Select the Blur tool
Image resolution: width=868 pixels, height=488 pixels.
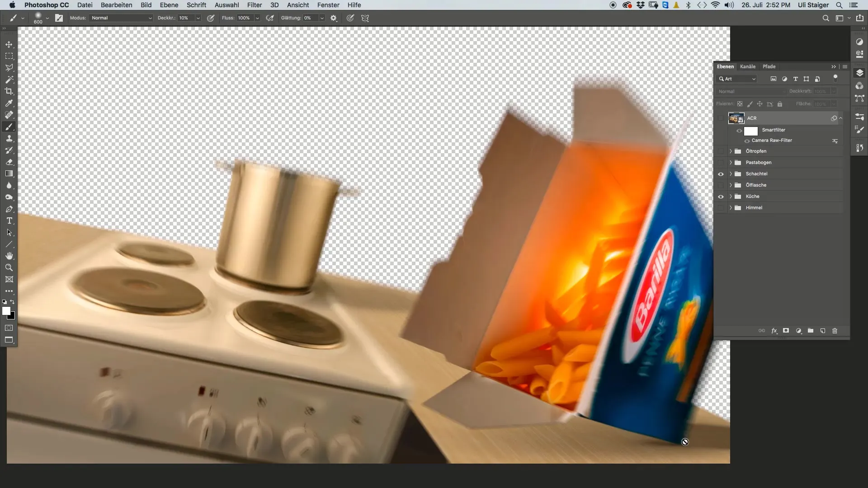[x=9, y=185]
